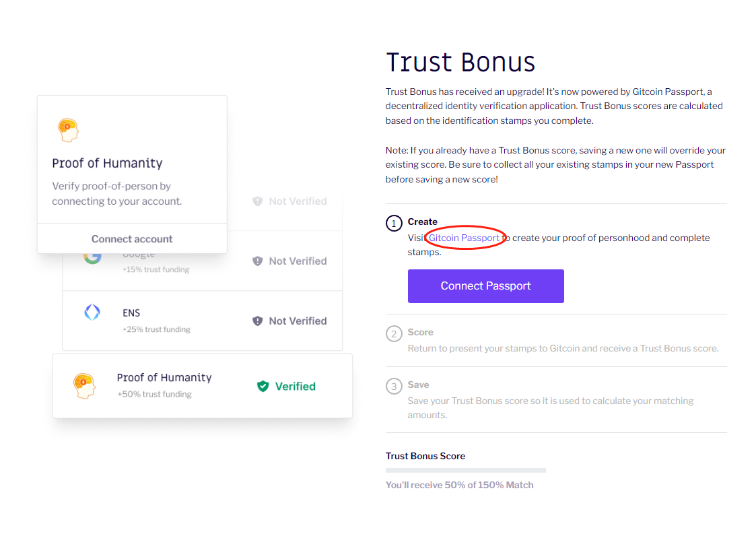The width and height of the screenshot is (756, 534).
Task: Select the step 2 circle beside Score
Action: 394,333
